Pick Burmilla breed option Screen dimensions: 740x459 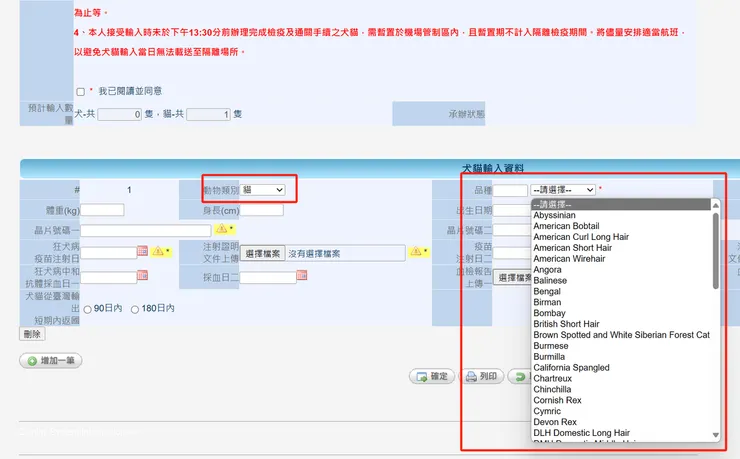(x=621, y=357)
